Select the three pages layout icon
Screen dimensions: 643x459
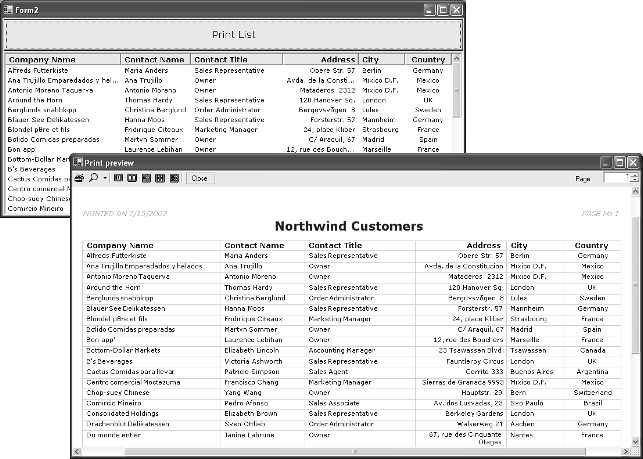[146, 178]
